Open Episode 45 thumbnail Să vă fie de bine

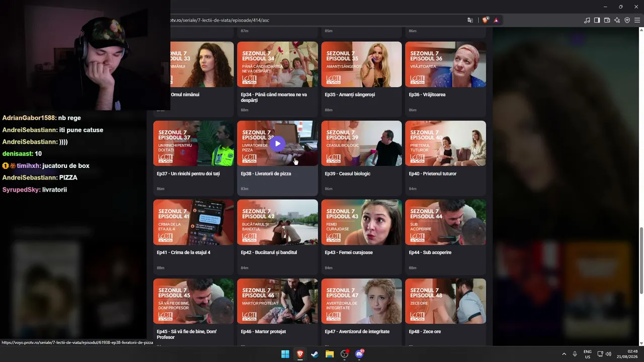tap(193, 301)
